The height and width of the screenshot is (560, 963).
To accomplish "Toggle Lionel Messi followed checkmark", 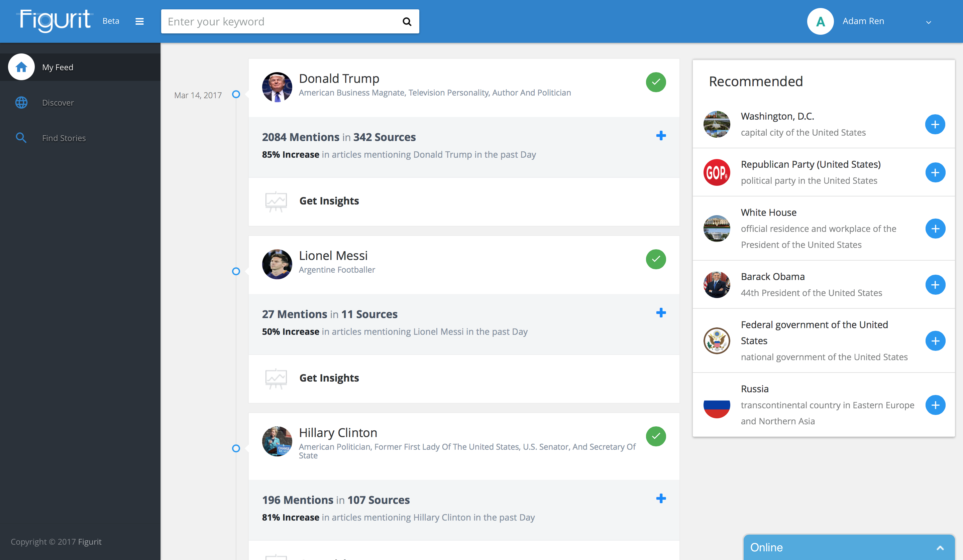I will pyautogui.click(x=656, y=259).
